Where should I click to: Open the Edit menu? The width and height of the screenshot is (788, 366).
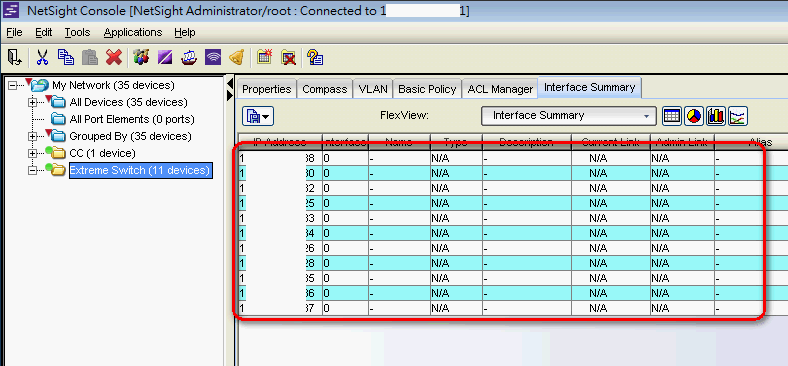point(44,33)
